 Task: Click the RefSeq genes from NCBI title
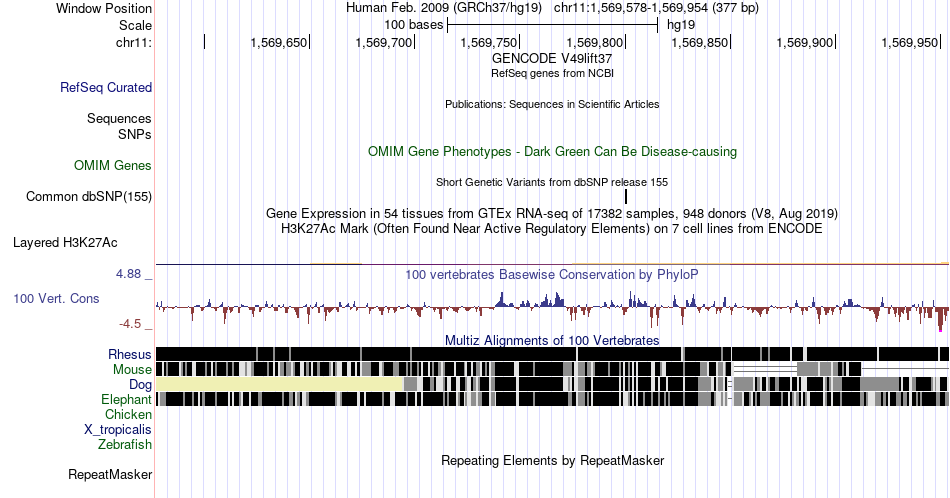[x=552, y=73]
